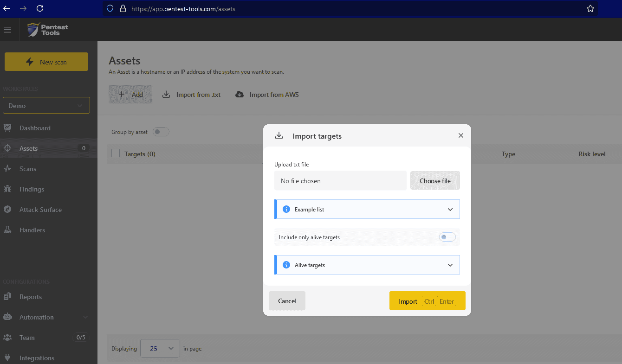
Task: Open Findings in the sidebar
Action: [x=32, y=189]
